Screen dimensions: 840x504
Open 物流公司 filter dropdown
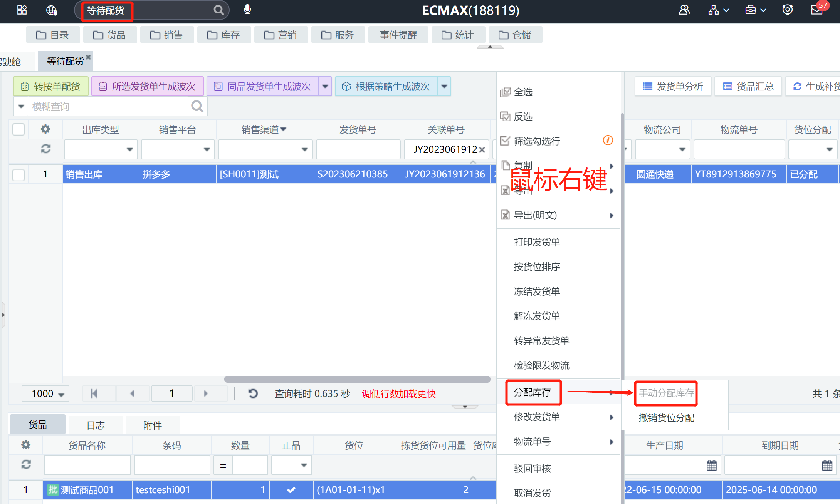(x=682, y=149)
